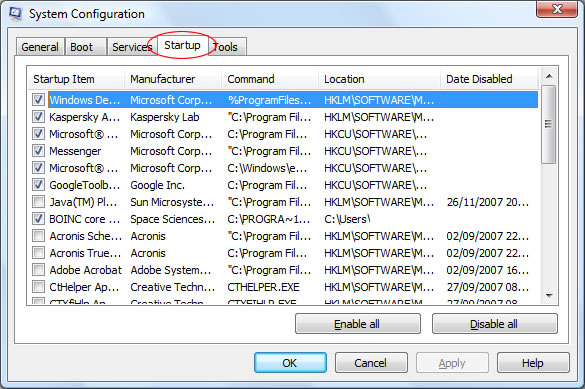Click the scrollbar up arrow
585x389 pixels.
pos(549,76)
